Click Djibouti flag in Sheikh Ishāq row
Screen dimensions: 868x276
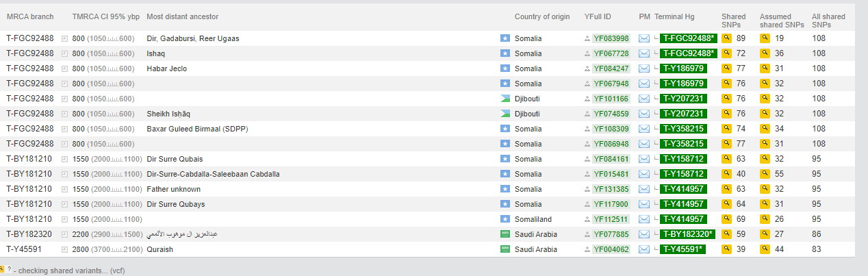(505, 114)
